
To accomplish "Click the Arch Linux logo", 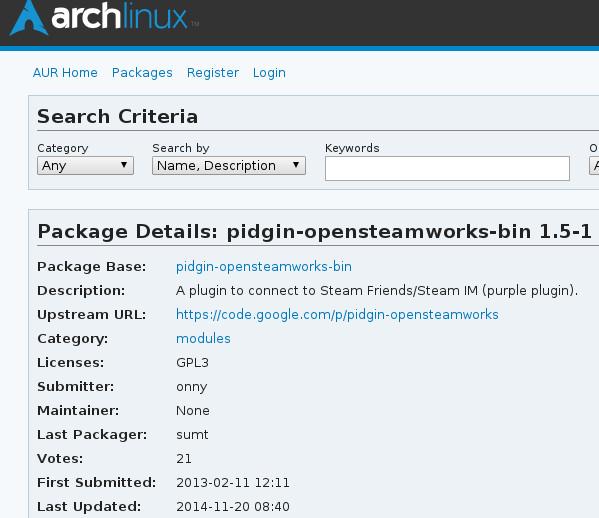I will pos(104,18).
